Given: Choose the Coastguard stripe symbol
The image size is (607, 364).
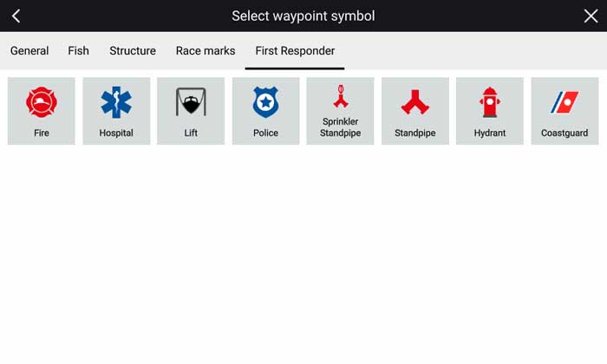Looking at the screenshot, I should 565,103.
